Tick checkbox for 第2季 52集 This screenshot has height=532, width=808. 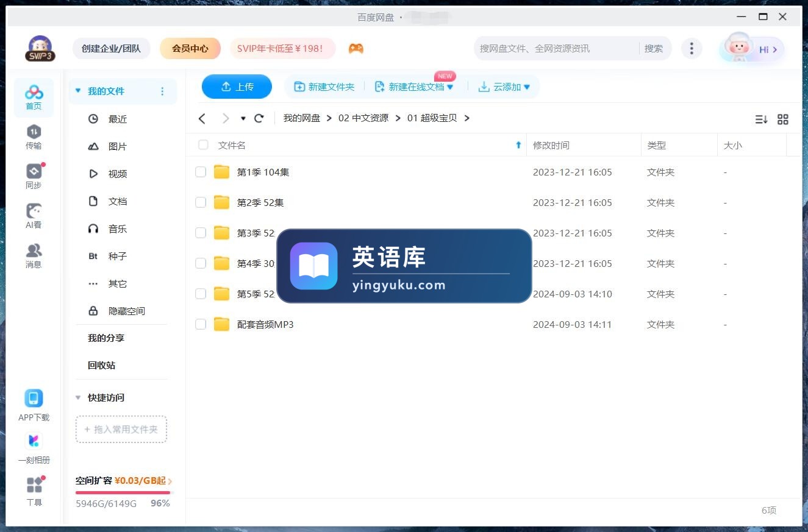201,202
